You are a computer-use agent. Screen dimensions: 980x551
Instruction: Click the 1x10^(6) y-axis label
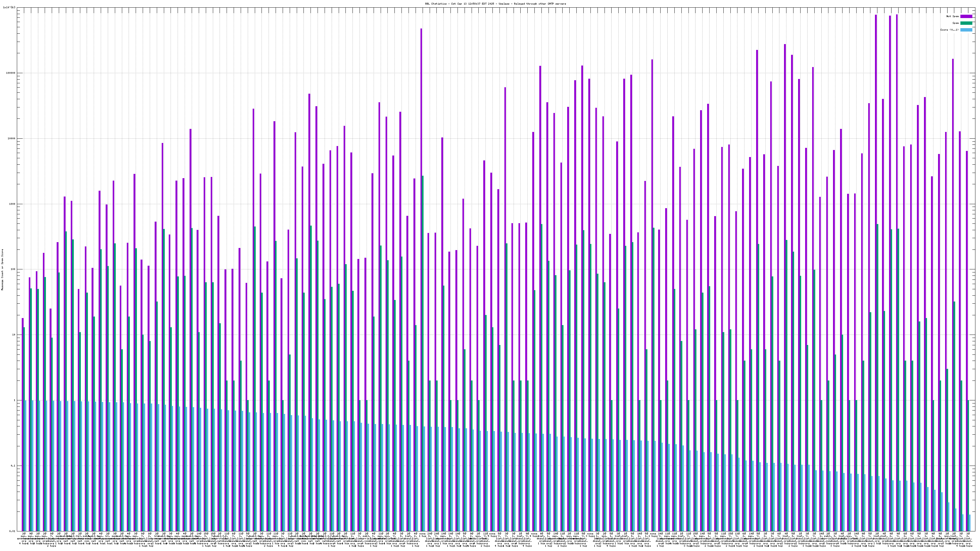pyautogui.click(x=9, y=8)
